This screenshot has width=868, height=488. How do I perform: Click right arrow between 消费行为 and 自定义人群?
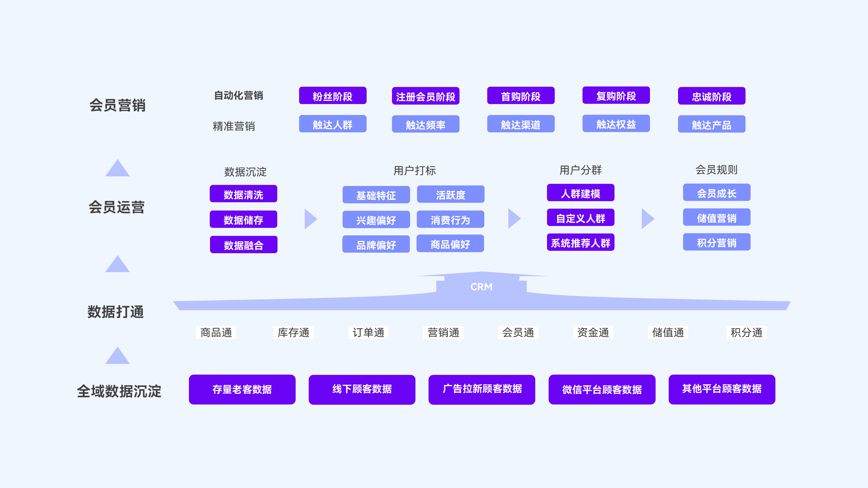click(x=514, y=219)
